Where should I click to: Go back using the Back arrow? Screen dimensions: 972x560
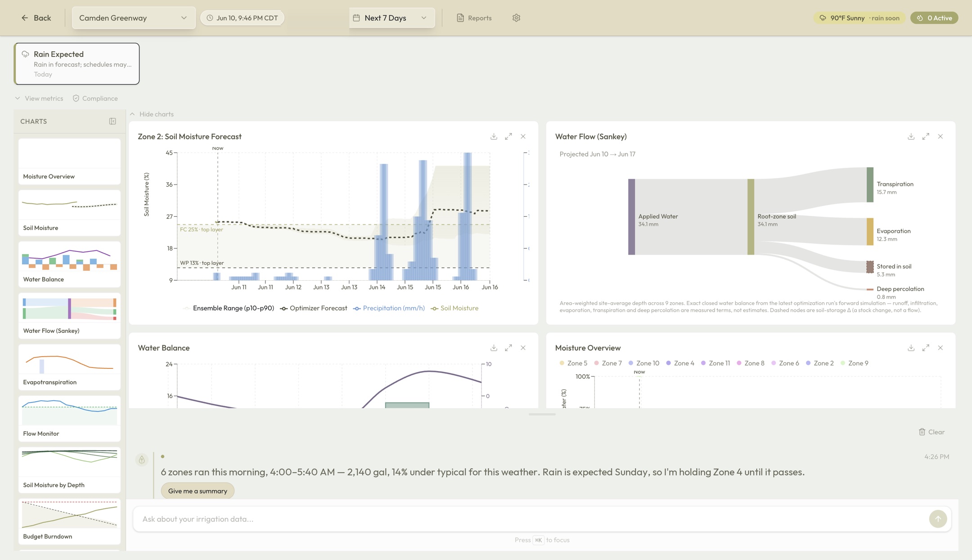click(36, 18)
